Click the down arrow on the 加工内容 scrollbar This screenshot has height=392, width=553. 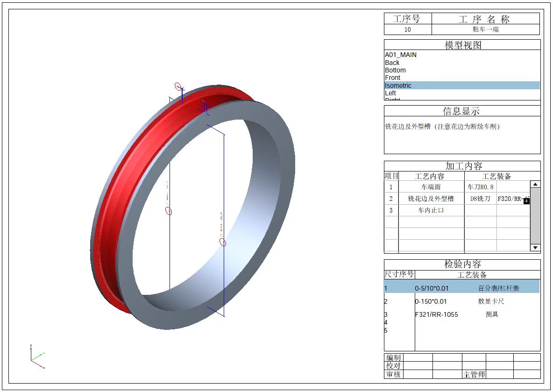(x=535, y=247)
